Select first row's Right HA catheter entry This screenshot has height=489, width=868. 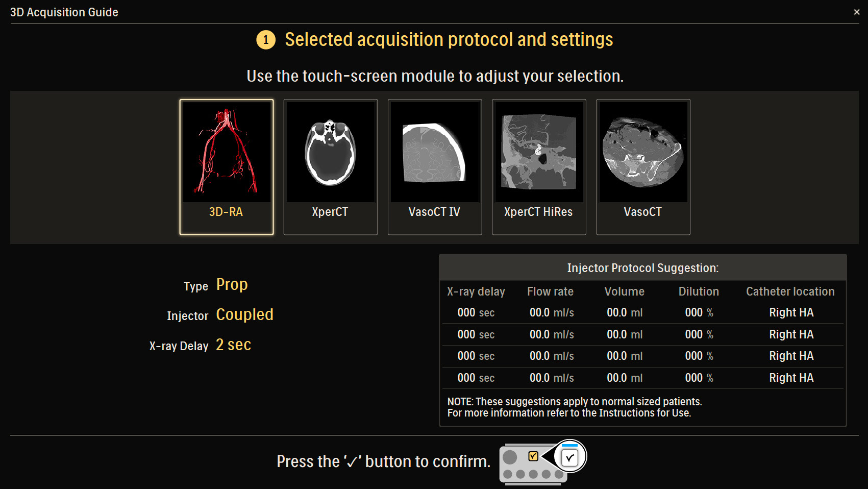pos(791,312)
